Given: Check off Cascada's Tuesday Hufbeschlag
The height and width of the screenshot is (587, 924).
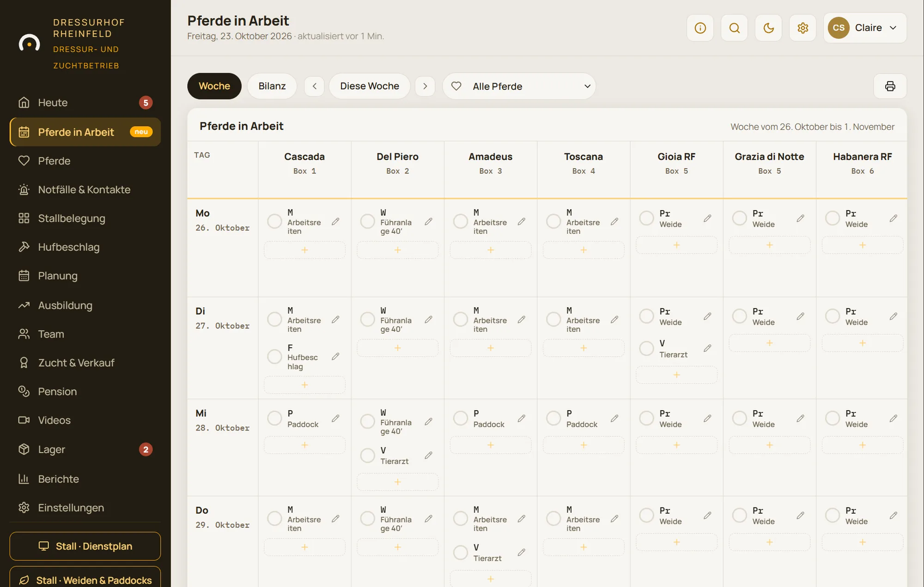Looking at the screenshot, I should (274, 356).
